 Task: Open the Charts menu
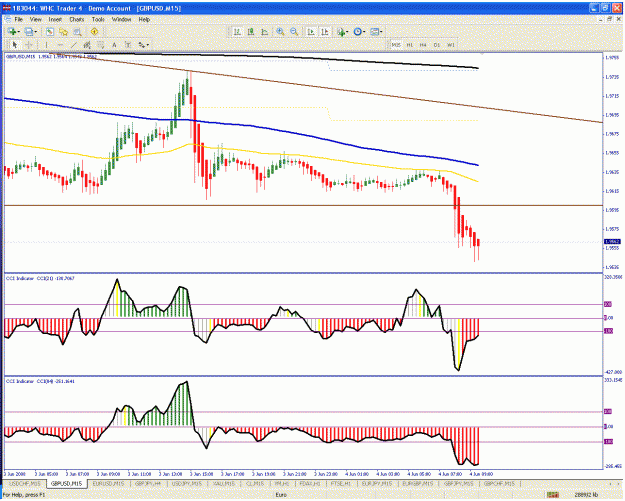click(77, 19)
